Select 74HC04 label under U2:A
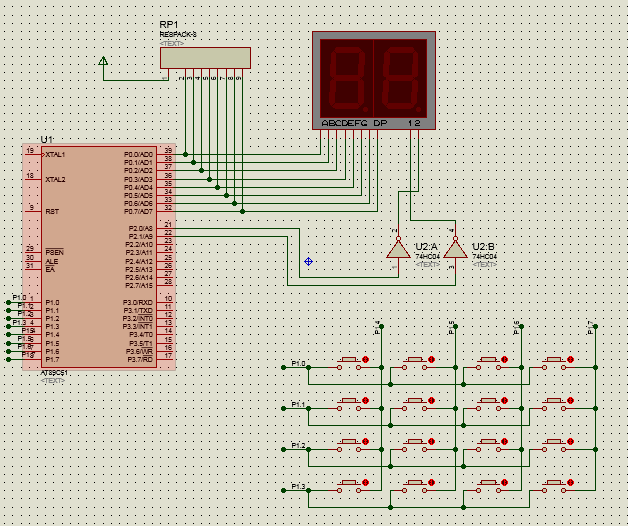Screen dimensions: 628x526 tap(427, 256)
